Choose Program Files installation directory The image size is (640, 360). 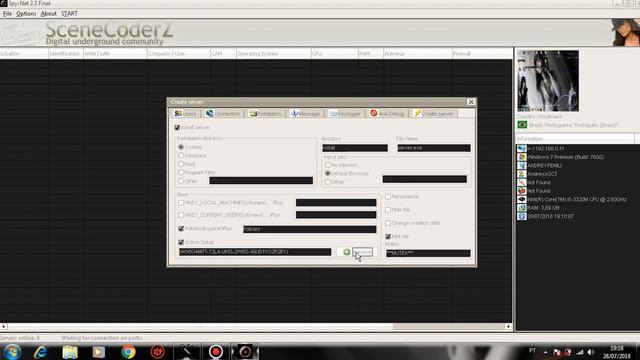[181, 172]
